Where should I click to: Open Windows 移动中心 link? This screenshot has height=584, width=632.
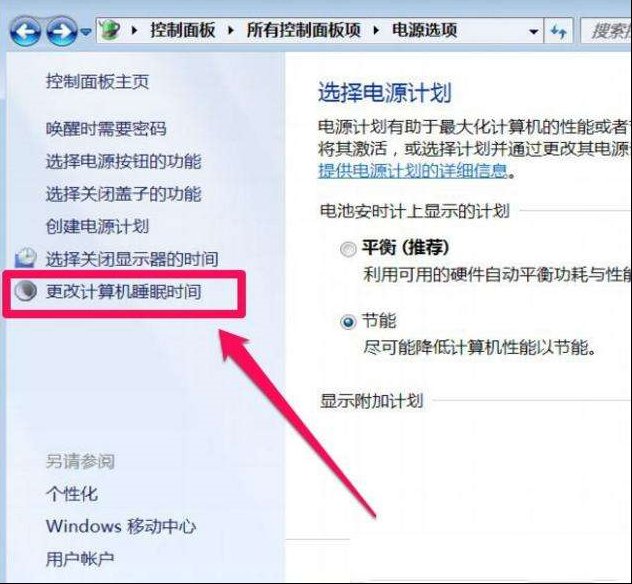click(121, 526)
